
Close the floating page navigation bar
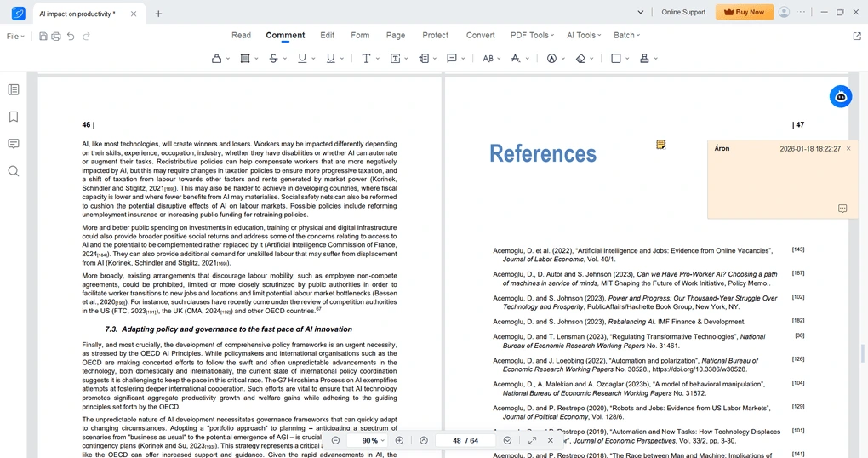pos(551,440)
